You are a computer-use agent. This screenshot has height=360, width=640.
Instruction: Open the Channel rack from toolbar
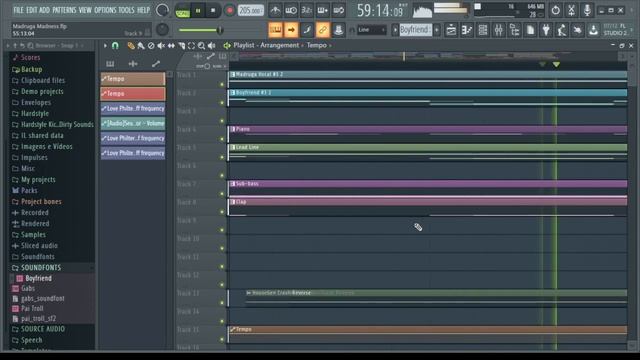pyautogui.click(x=482, y=30)
